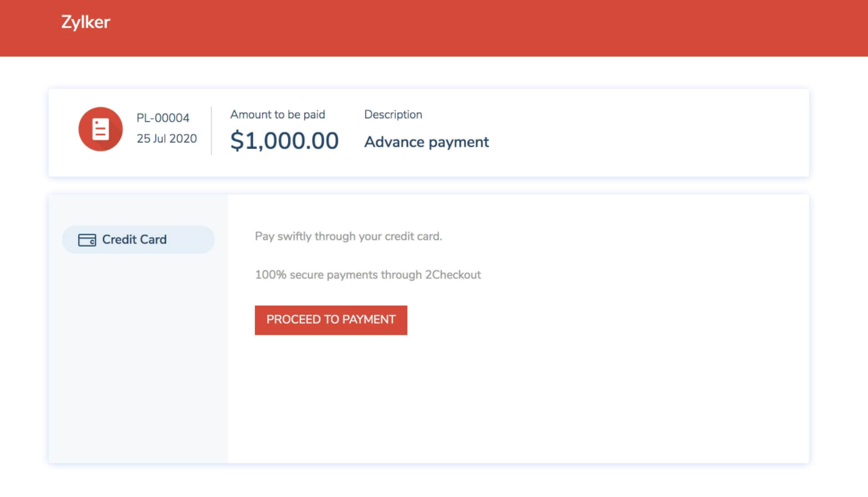The width and height of the screenshot is (868, 497).
Task: Click the highlighted Credit Card pill
Action: [x=138, y=239]
